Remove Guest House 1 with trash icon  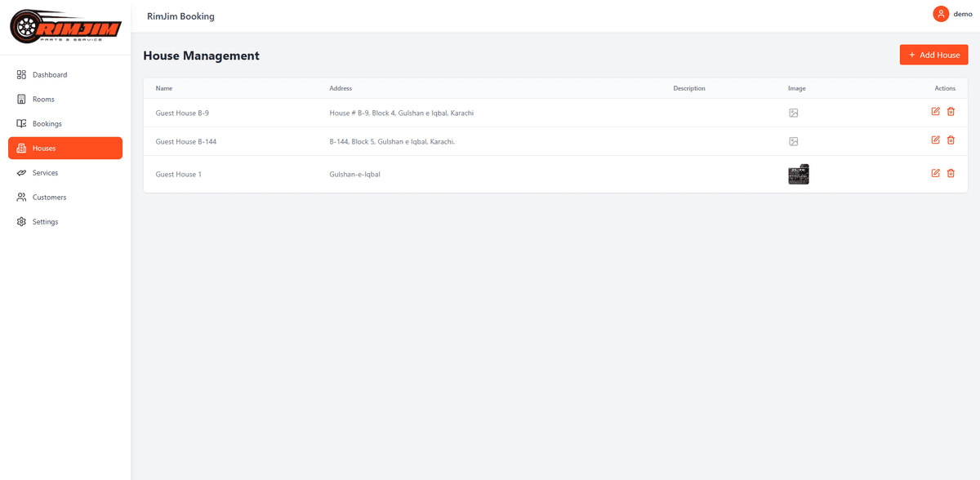point(951,173)
